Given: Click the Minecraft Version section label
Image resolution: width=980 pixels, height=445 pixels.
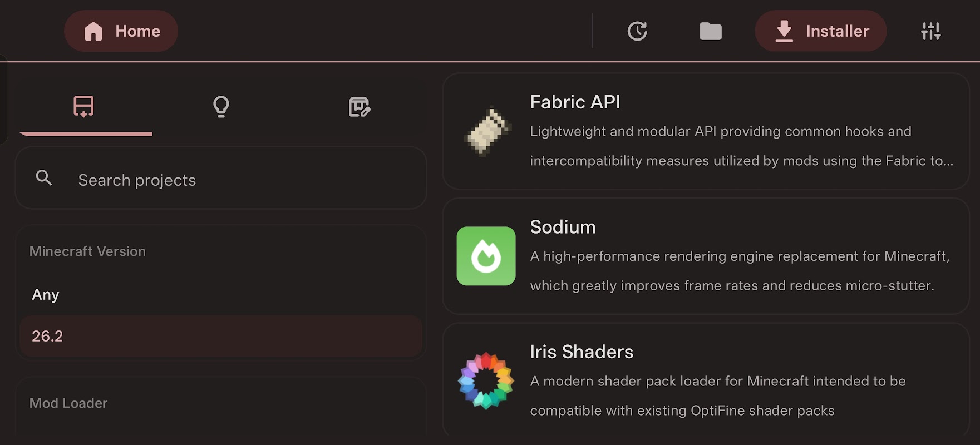Looking at the screenshot, I should (87, 251).
